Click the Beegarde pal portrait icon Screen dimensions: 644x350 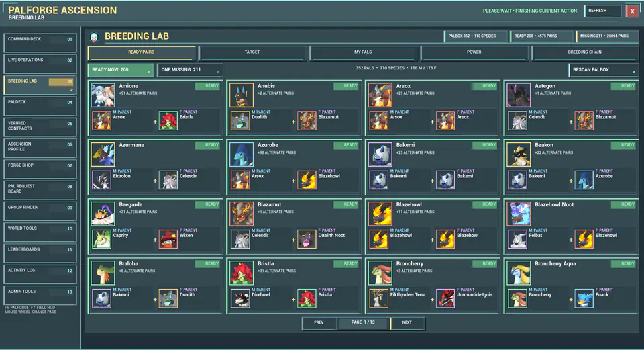(x=103, y=214)
